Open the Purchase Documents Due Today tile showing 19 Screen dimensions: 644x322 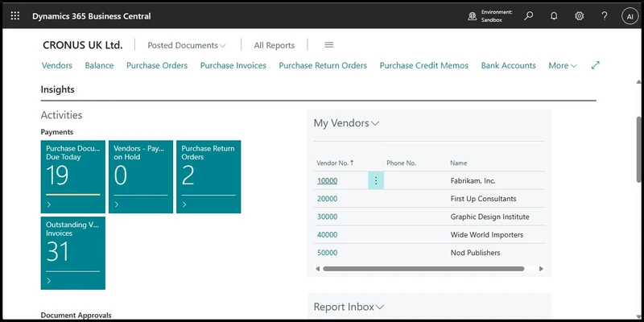(x=73, y=176)
